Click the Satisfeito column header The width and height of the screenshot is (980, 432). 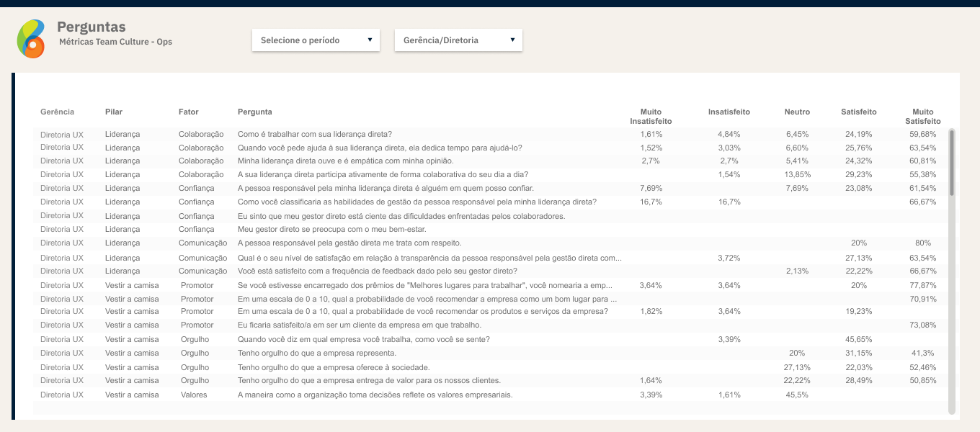point(859,112)
